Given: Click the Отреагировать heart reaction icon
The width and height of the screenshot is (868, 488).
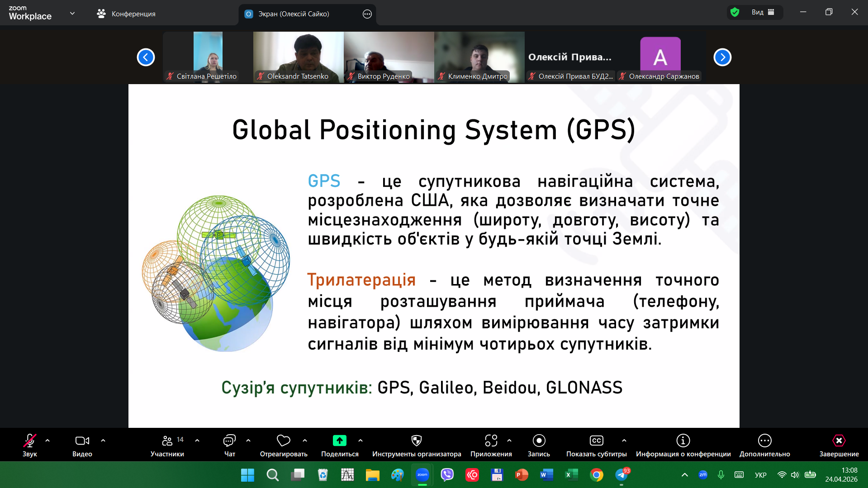Looking at the screenshot, I should [x=284, y=441].
